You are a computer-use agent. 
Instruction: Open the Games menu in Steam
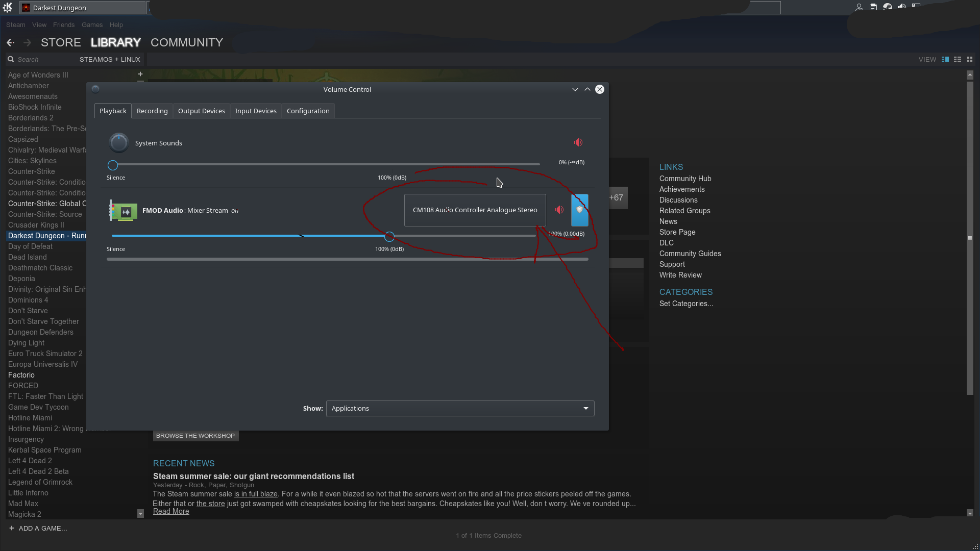pos(92,24)
